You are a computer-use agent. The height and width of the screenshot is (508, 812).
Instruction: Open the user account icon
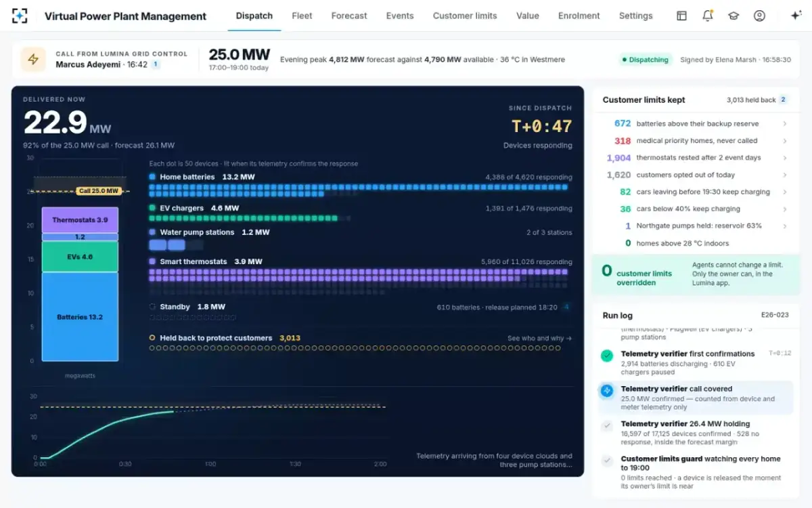click(x=759, y=16)
